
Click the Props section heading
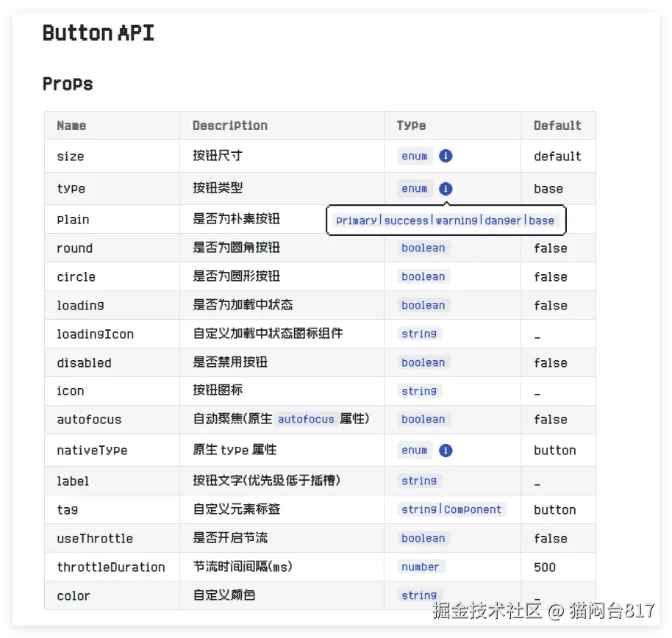[68, 84]
